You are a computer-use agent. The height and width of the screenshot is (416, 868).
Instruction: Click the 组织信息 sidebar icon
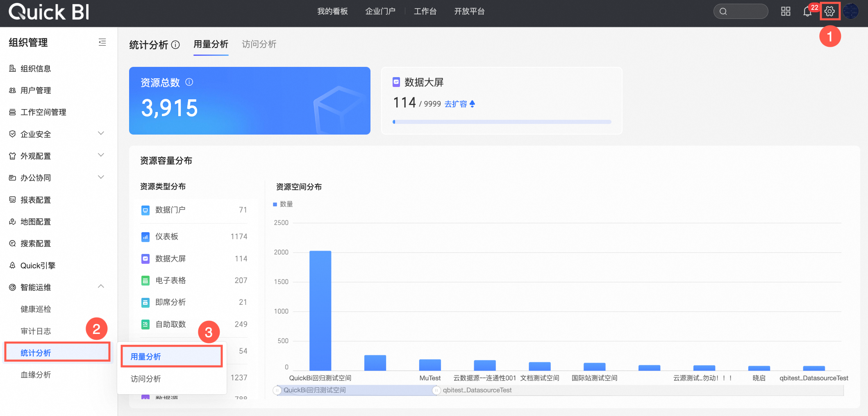[x=13, y=69]
